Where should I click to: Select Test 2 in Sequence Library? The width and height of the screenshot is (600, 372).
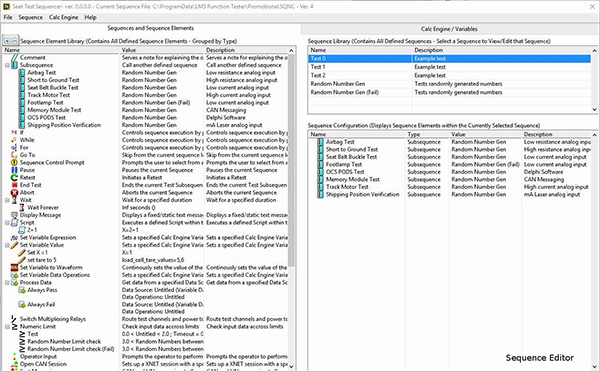(449, 75)
